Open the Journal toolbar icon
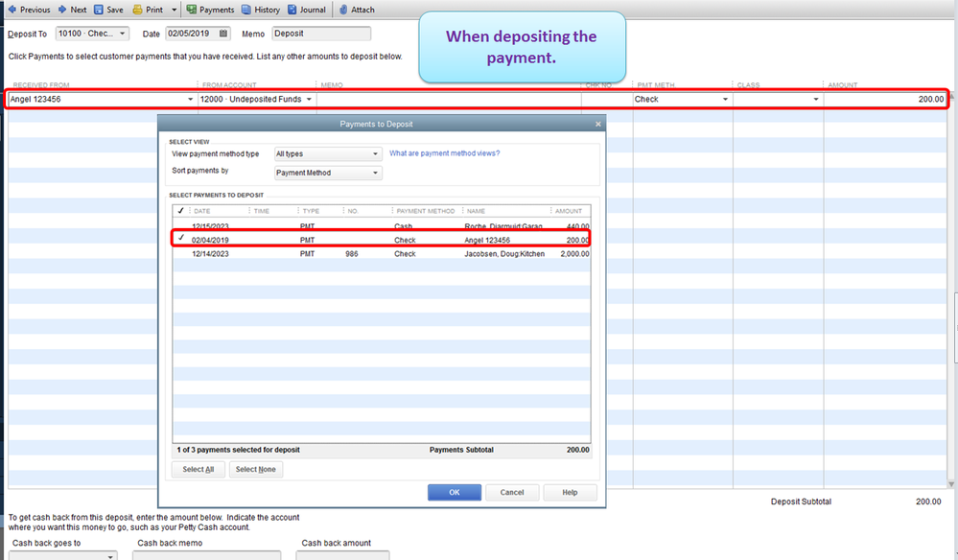 click(x=292, y=10)
